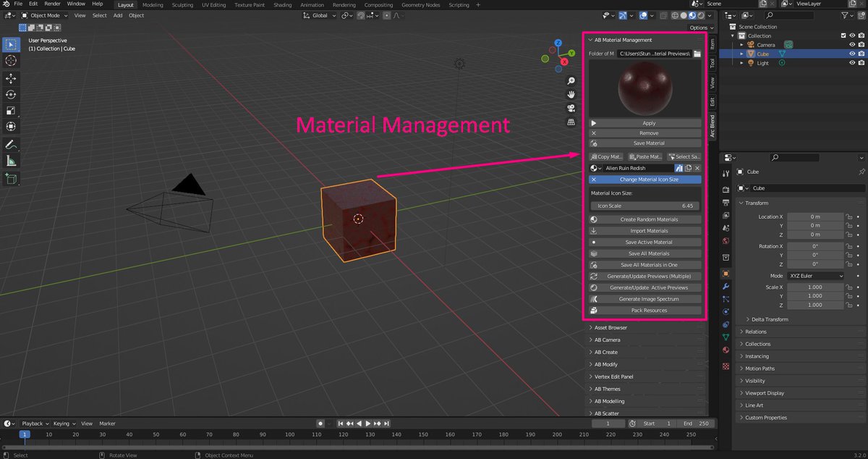
Task: Duplicate the Alien Ruin Redish material
Action: click(x=689, y=168)
